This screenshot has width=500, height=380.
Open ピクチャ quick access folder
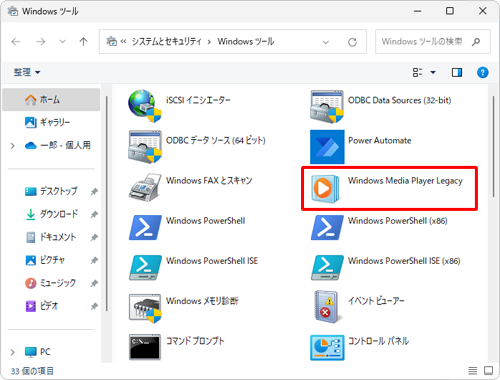(45, 260)
